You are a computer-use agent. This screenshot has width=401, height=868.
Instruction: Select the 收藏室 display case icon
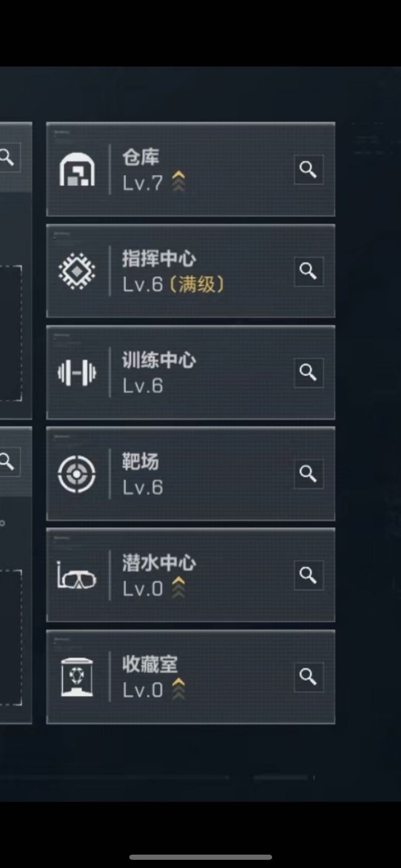coord(77,677)
